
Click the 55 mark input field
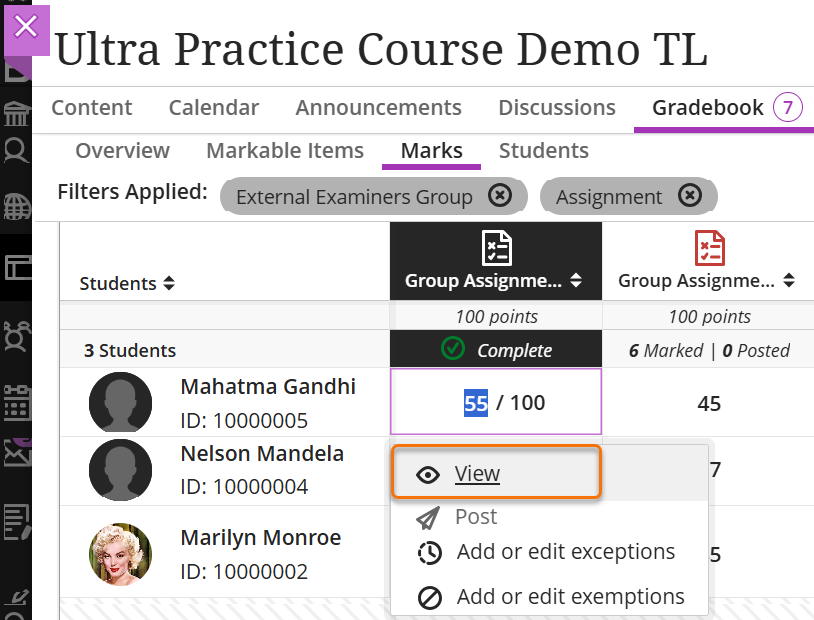(x=476, y=403)
